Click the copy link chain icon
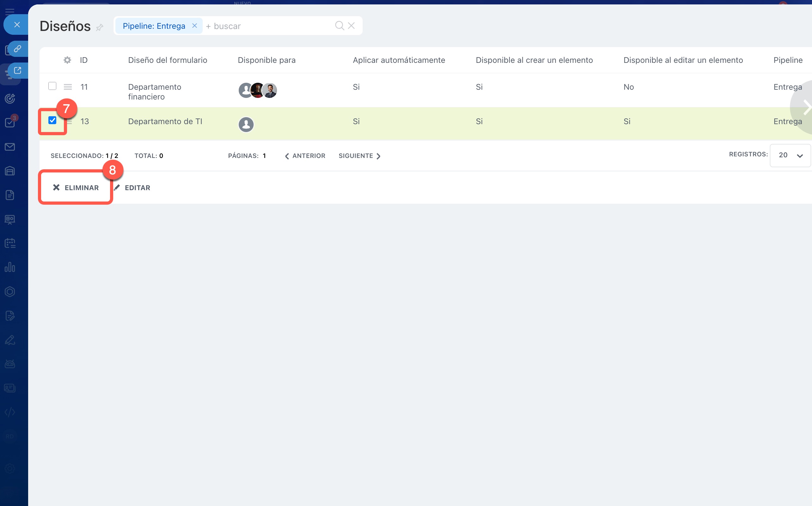 [x=17, y=49]
